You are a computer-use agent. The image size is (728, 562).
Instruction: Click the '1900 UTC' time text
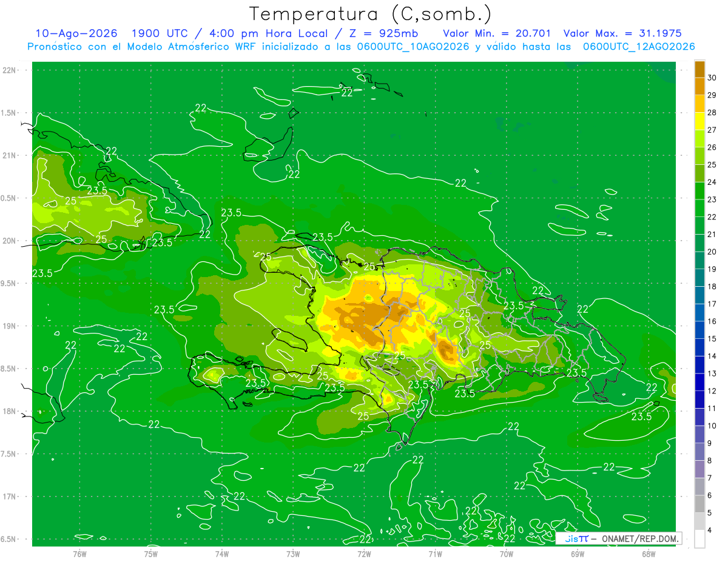tap(160, 34)
